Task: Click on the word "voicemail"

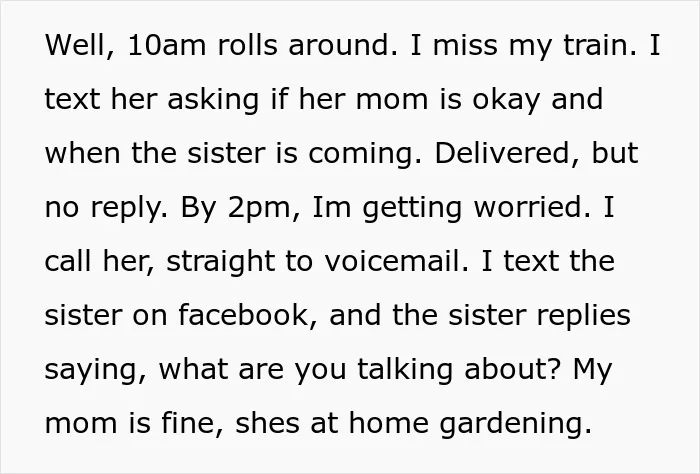Action: pos(396,261)
